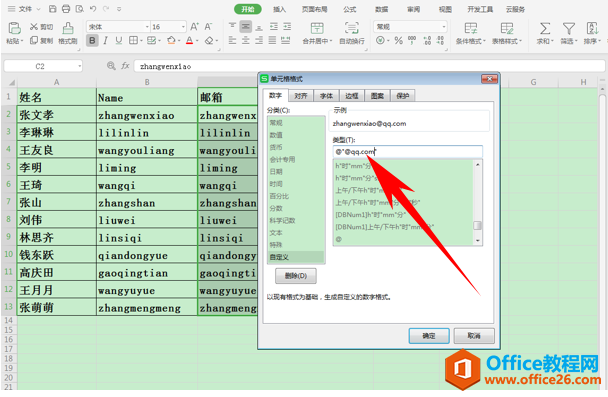The width and height of the screenshot is (608, 397).
Task: Select 文本 in category list
Action: [296, 233]
